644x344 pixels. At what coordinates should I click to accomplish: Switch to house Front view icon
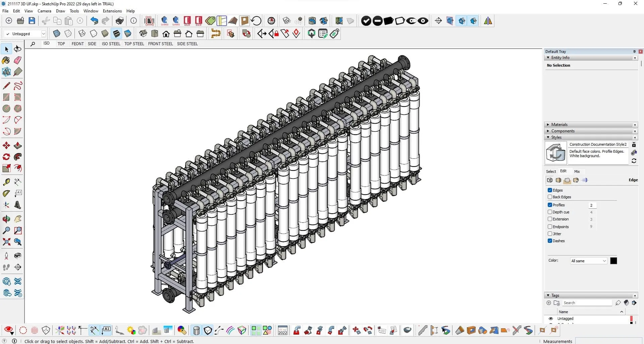point(166,33)
